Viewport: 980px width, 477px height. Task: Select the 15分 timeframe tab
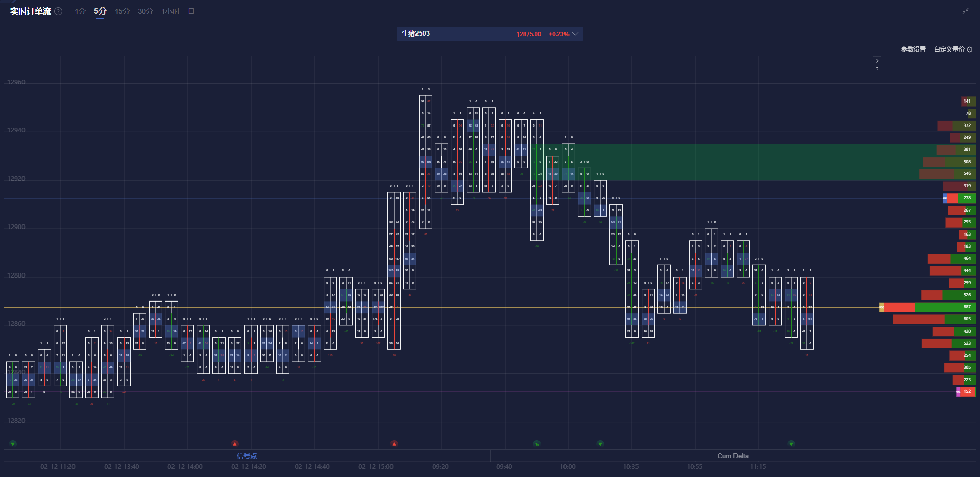pos(122,11)
